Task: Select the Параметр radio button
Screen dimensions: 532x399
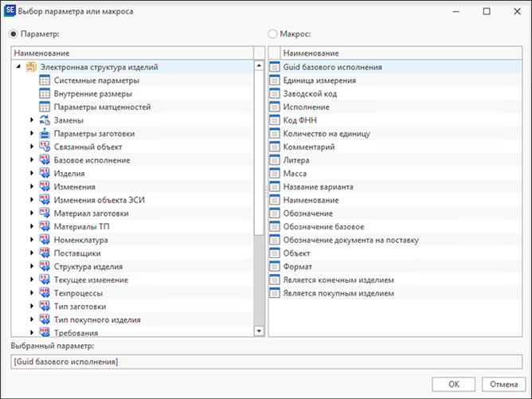Action: coord(14,34)
